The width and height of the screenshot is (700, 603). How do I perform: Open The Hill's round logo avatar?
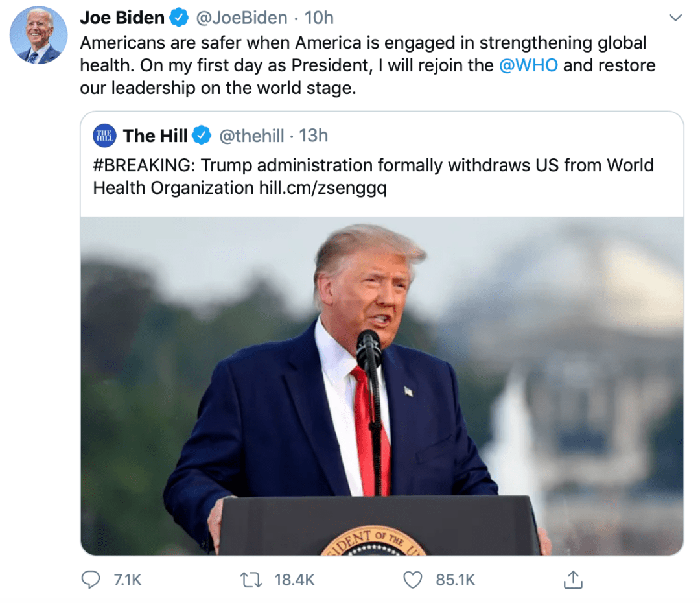[x=104, y=136]
